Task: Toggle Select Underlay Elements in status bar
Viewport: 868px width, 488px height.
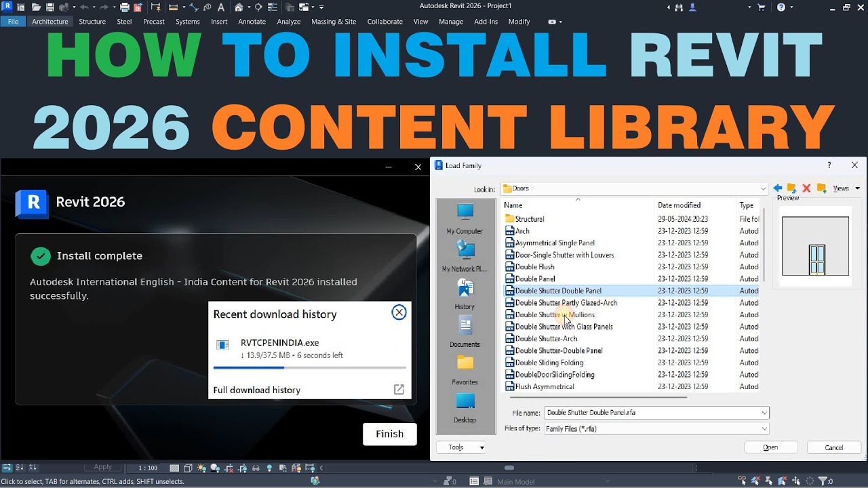Action: (755, 481)
